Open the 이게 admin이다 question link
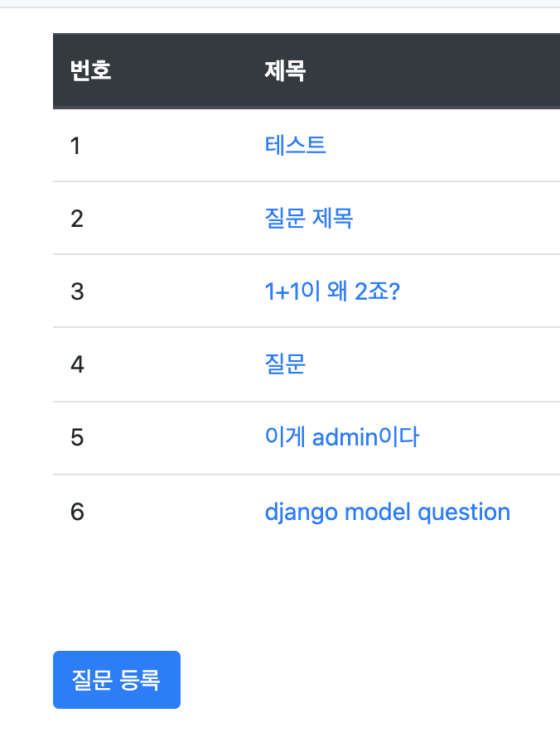This screenshot has width=560, height=732. 342,437
